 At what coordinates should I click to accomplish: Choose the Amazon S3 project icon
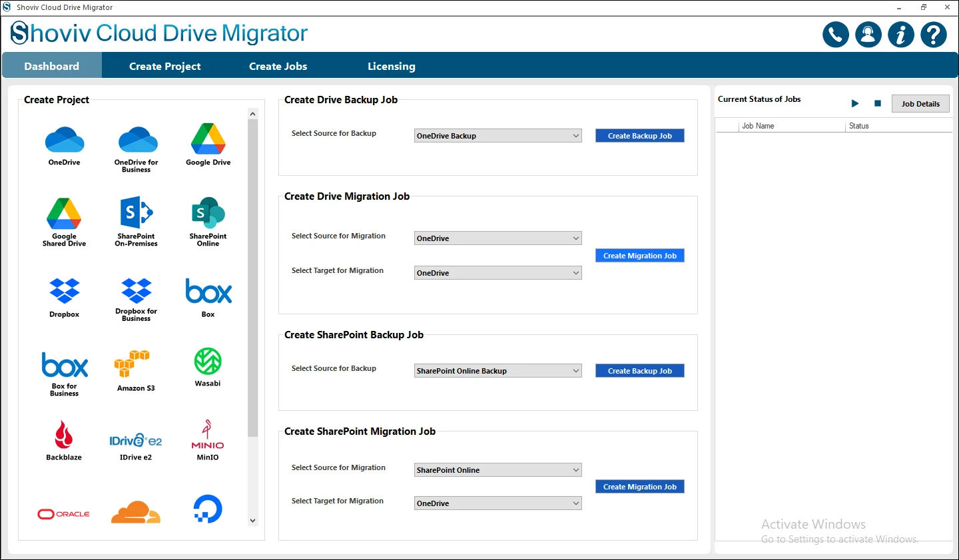pos(132,364)
